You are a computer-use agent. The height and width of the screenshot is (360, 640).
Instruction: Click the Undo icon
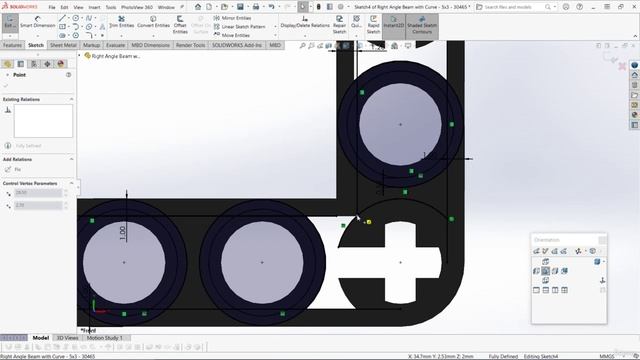(271, 7)
